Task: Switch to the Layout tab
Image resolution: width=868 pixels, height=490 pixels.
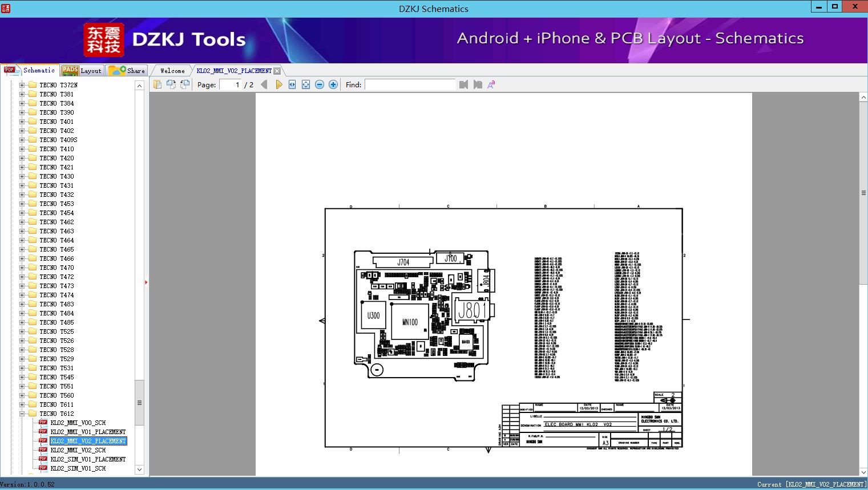Action: coord(82,71)
